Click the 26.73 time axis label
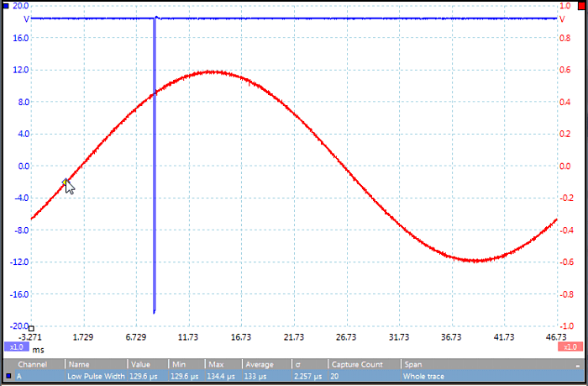This screenshot has height=386, width=588. [346, 337]
